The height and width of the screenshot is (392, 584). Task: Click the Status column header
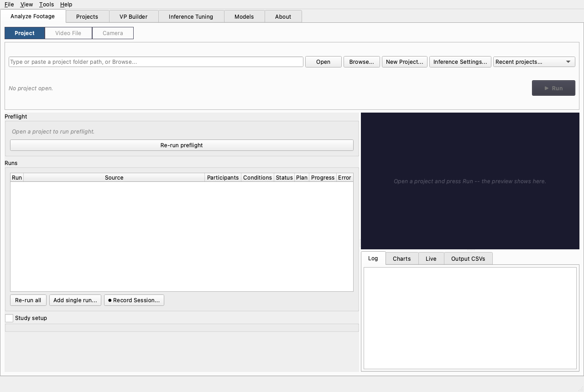(x=284, y=178)
